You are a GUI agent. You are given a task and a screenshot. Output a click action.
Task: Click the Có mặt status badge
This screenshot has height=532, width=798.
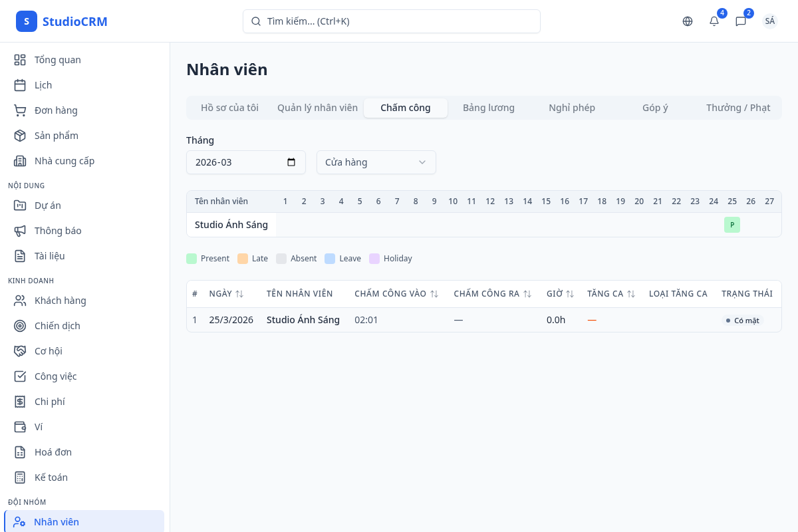point(742,321)
